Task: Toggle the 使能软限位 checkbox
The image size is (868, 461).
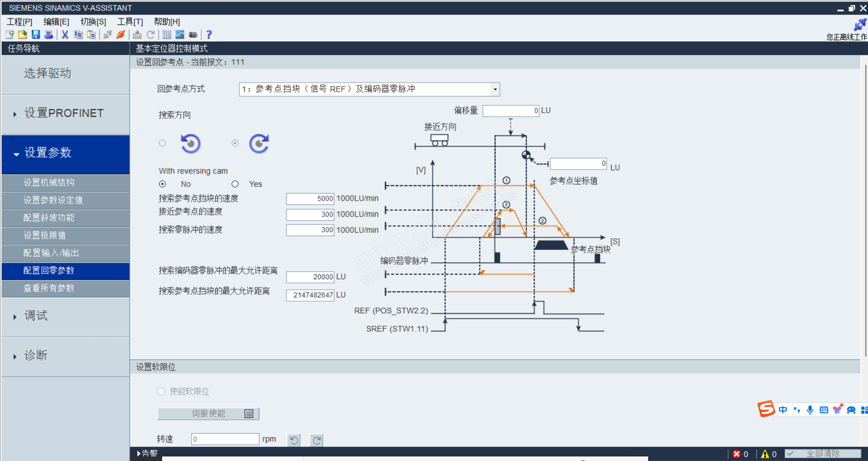Action: click(161, 392)
